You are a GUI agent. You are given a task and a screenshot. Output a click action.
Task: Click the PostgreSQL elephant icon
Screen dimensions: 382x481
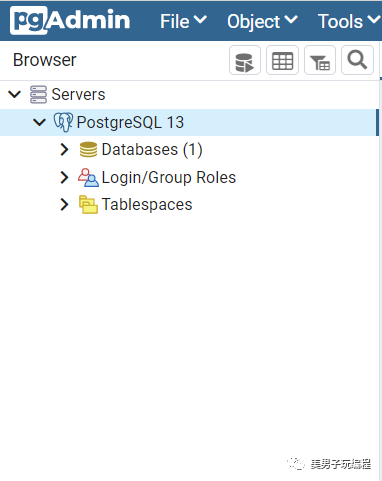63,122
